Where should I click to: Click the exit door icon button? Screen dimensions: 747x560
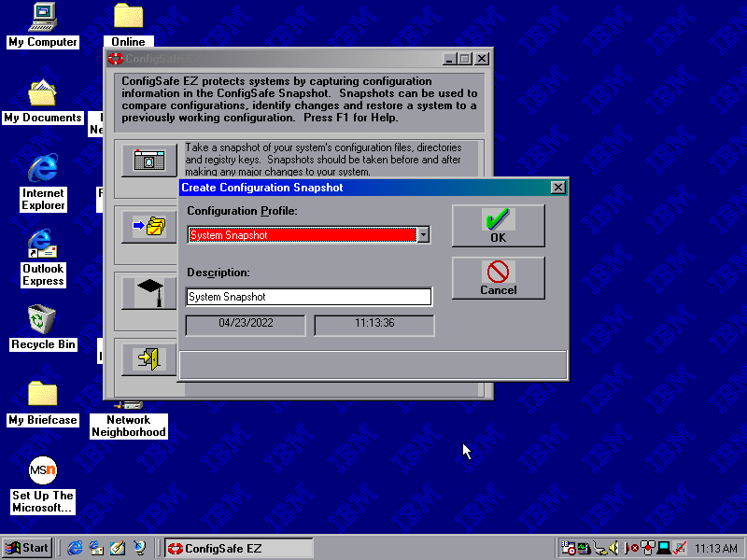point(148,358)
